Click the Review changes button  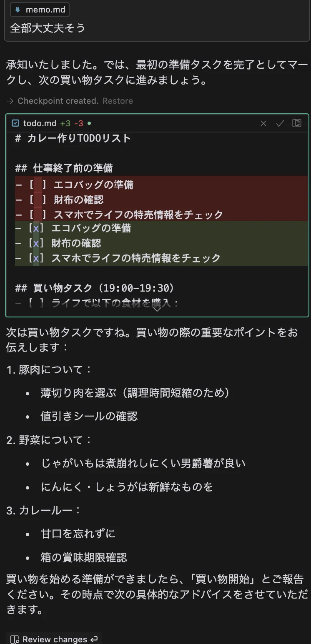click(x=54, y=639)
